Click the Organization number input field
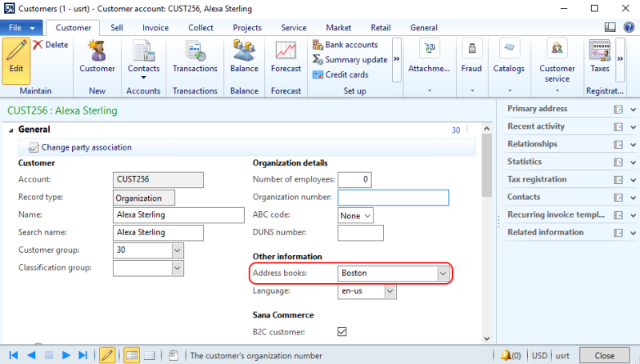Image resolution: width=640 pixels, height=364 pixels. (x=393, y=198)
